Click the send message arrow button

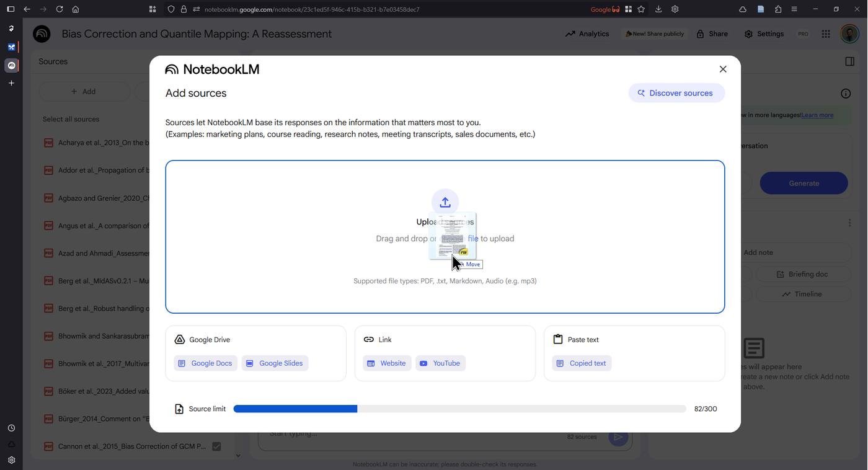(x=618, y=437)
